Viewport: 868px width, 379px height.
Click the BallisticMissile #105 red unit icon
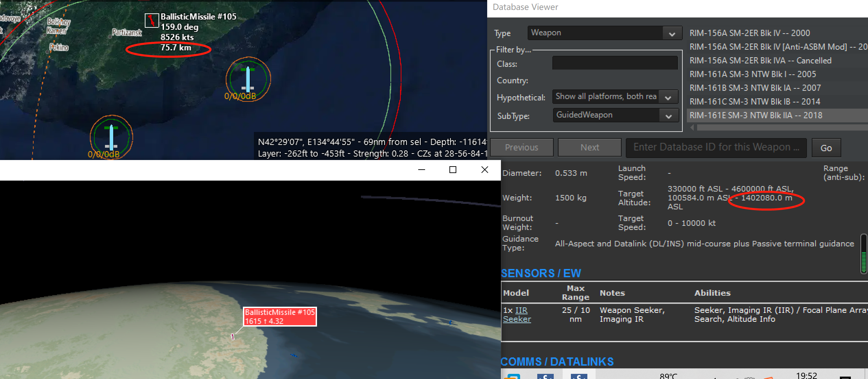click(x=151, y=21)
